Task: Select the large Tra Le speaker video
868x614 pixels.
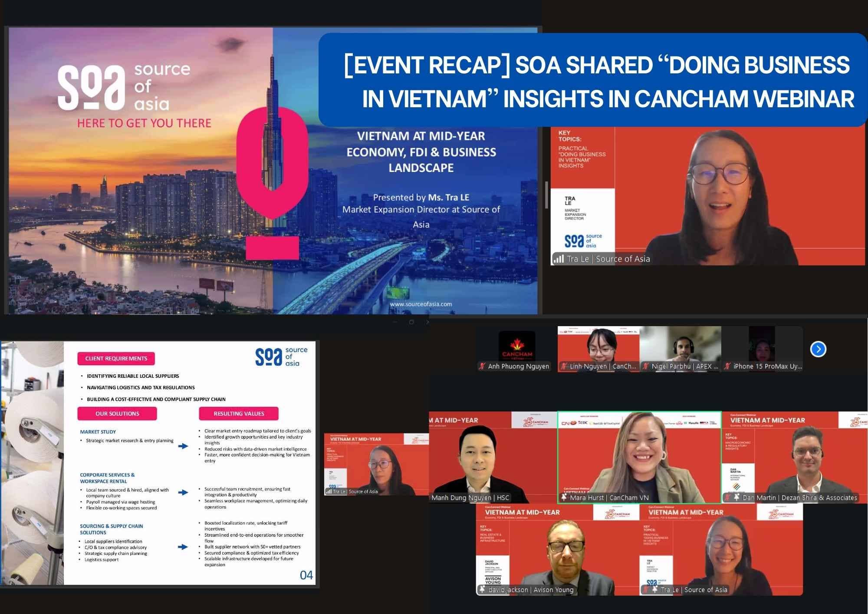Action: (708, 195)
